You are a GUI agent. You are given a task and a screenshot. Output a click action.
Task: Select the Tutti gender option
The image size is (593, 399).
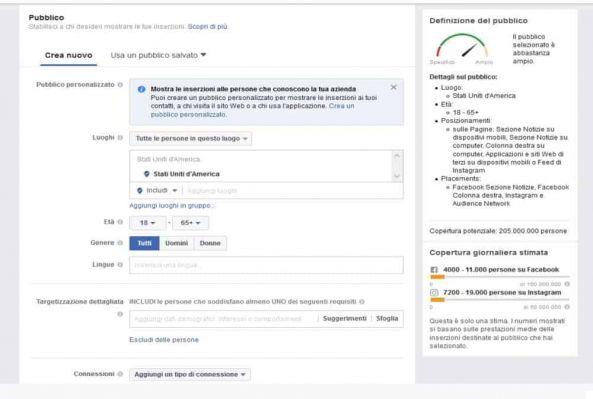(x=144, y=243)
